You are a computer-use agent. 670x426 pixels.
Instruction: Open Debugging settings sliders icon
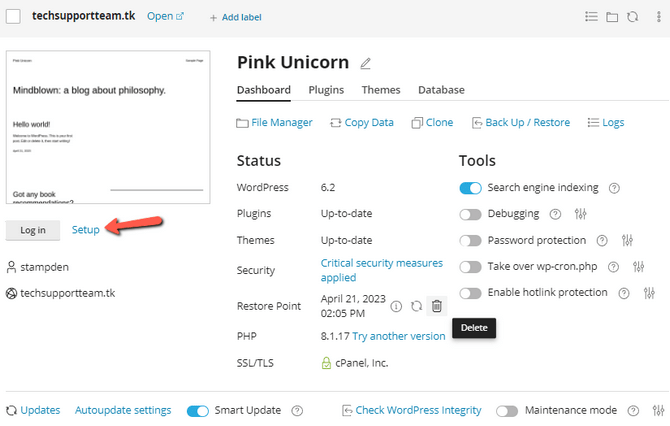click(x=581, y=214)
